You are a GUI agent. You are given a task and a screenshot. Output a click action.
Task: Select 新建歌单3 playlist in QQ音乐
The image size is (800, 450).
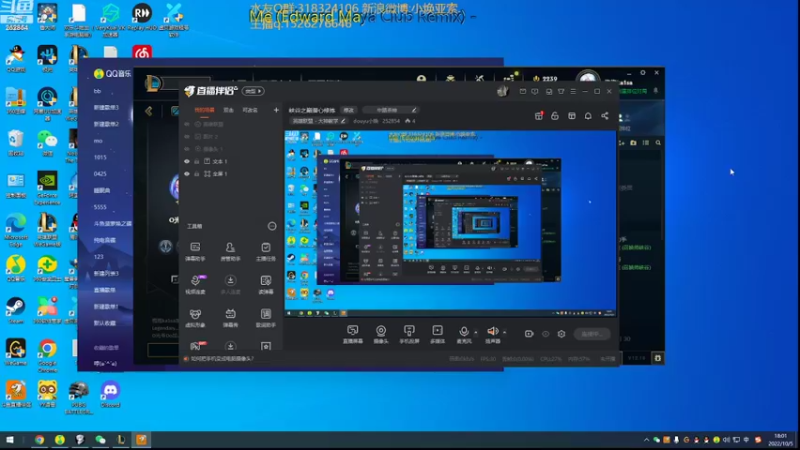[x=106, y=108]
